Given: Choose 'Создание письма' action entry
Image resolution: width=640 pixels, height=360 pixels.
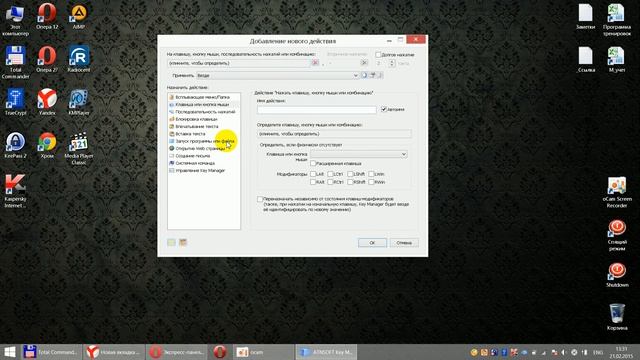Looking at the screenshot, I should tap(189, 156).
